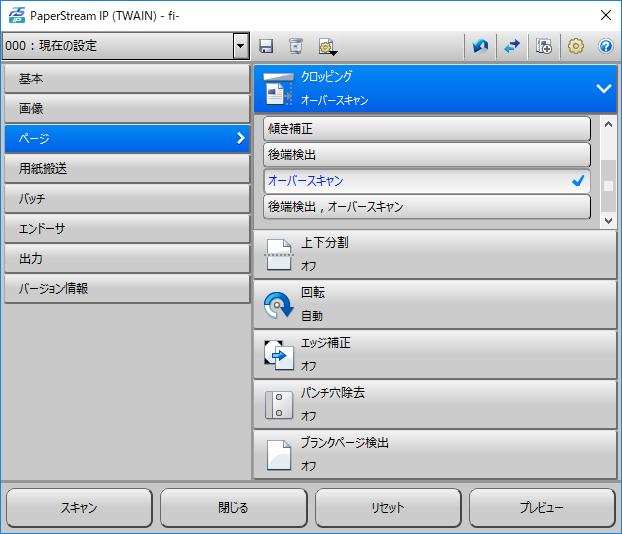Click the cropping list scroll up arrow
The image size is (622, 534).
point(608,124)
